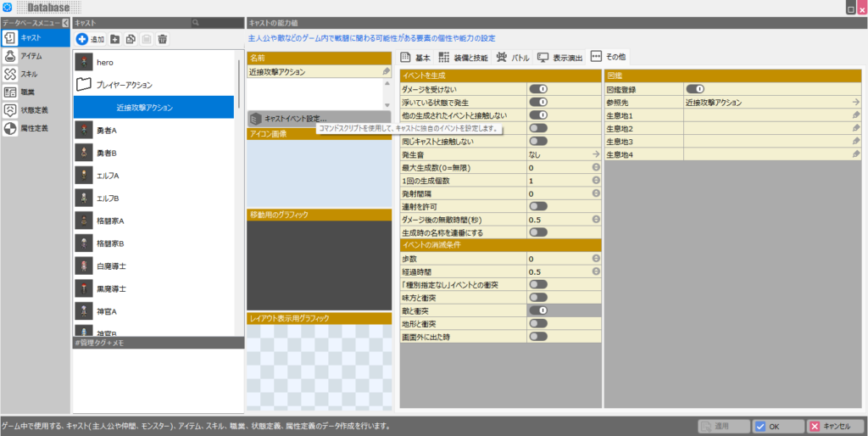Click the copy icon in cast toolbar
Viewport: 868px width, 436px height.
click(131, 39)
